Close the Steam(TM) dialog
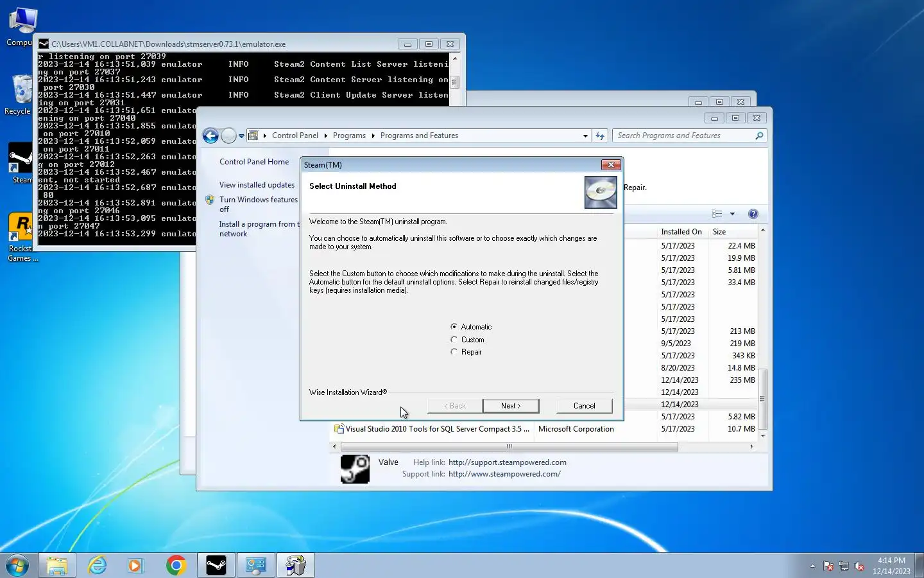Image resolution: width=924 pixels, height=578 pixels. click(x=612, y=165)
